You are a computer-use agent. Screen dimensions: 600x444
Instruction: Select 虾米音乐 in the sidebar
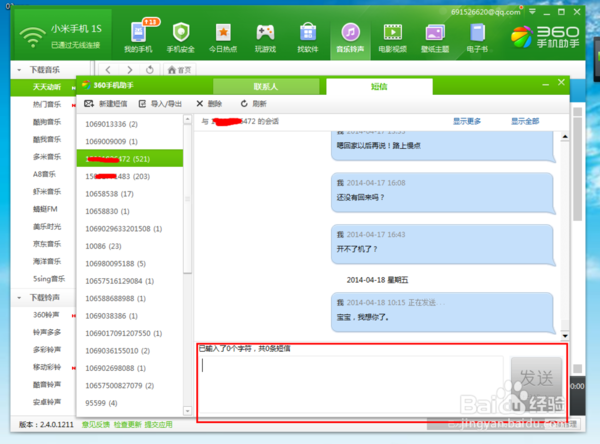(47, 191)
